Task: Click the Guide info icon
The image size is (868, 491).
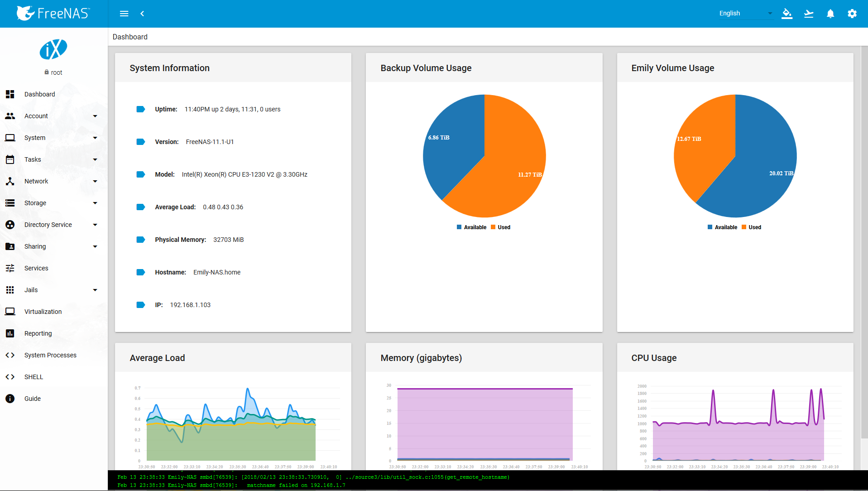Action: [x=10, y=399]
